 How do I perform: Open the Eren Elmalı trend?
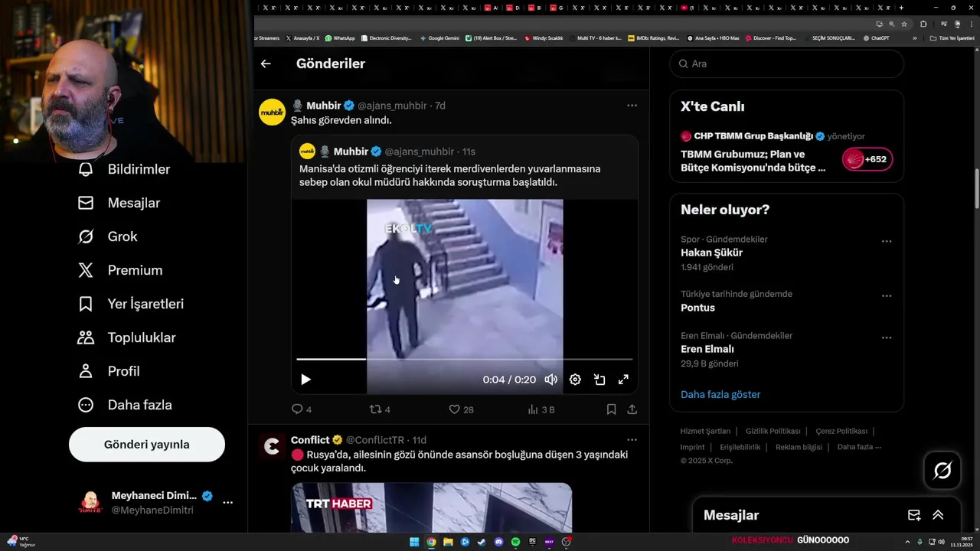707,349
